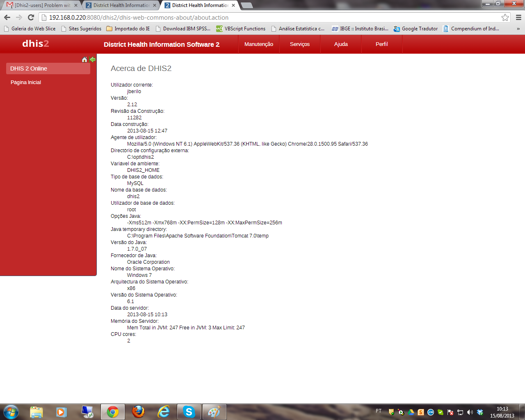Open the Windows Start menu
Image resolution: width=525 pixels, height=420 pixels.
tap(11, 412)
